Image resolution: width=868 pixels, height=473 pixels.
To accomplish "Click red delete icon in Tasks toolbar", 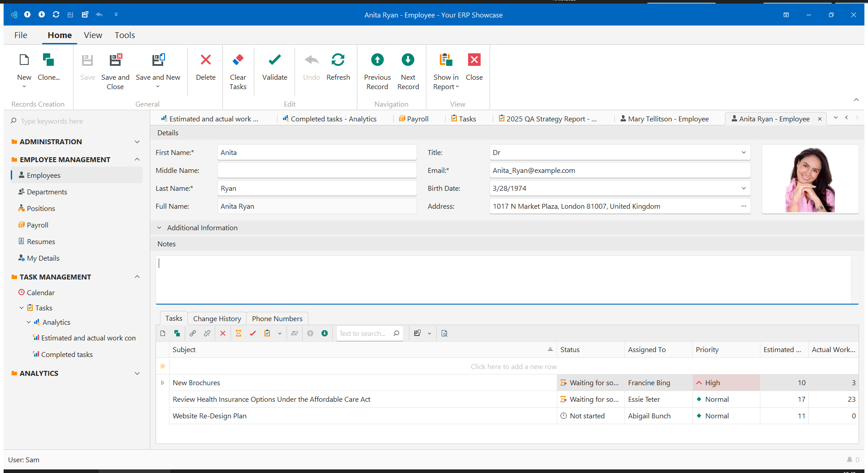I will (223, 333).
